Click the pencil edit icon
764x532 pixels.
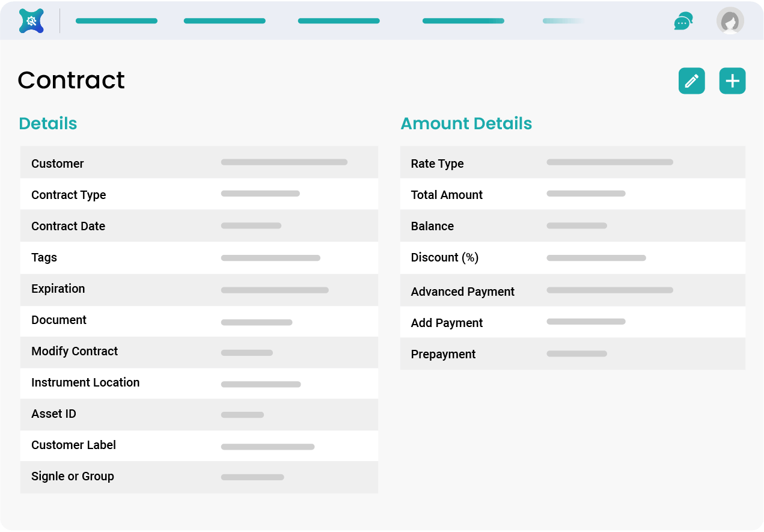pyautogui.click(x=691, y=81)
